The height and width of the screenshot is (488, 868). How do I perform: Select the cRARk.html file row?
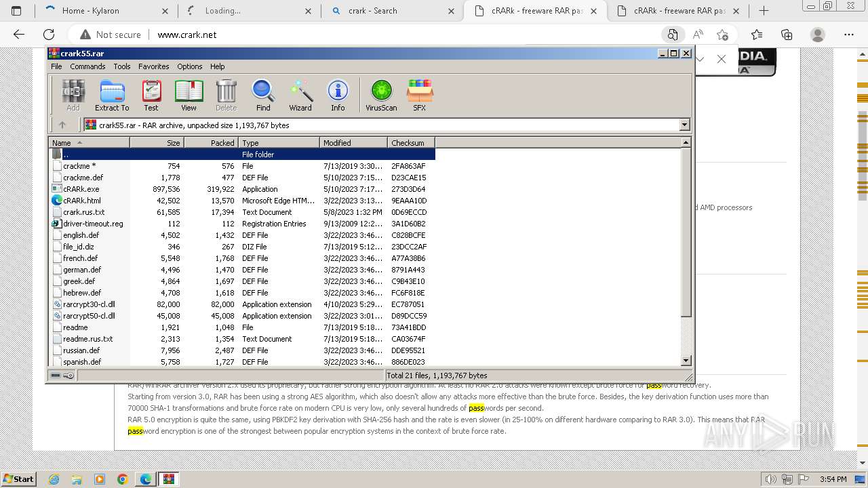point(242,201)
